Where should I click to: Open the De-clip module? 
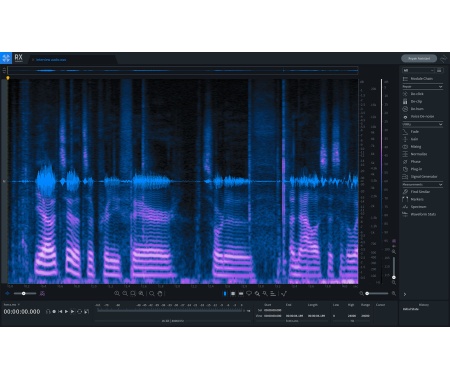click(x=416, y=101)
